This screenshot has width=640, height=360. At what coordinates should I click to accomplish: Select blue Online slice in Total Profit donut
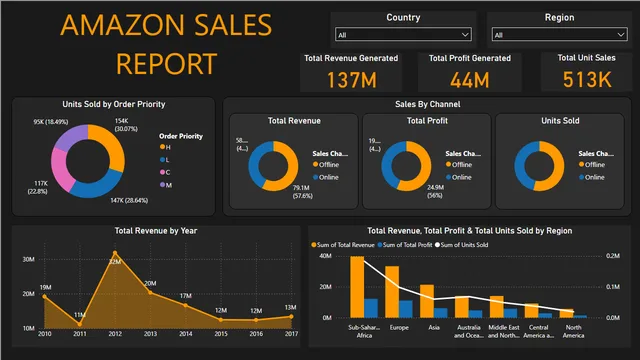(387, 162)
